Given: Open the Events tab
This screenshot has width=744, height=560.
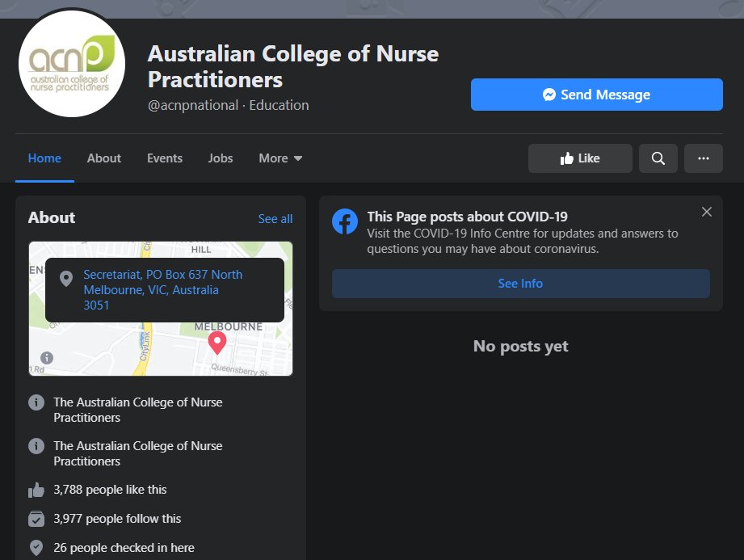Looking at the screenshot, I should point(164,158).
